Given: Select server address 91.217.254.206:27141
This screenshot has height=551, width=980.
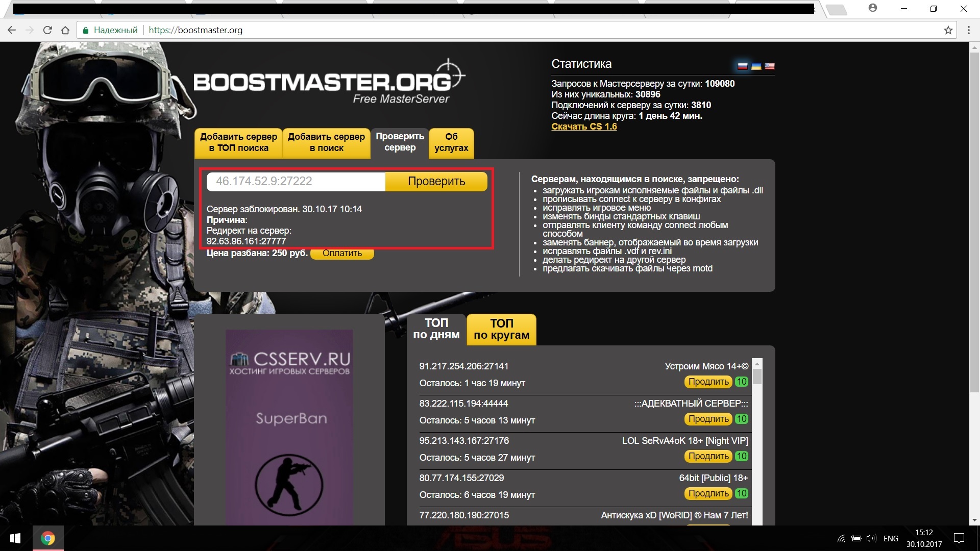Looking at the screenshot, I should pyautogui.click(x=464, y=366).
